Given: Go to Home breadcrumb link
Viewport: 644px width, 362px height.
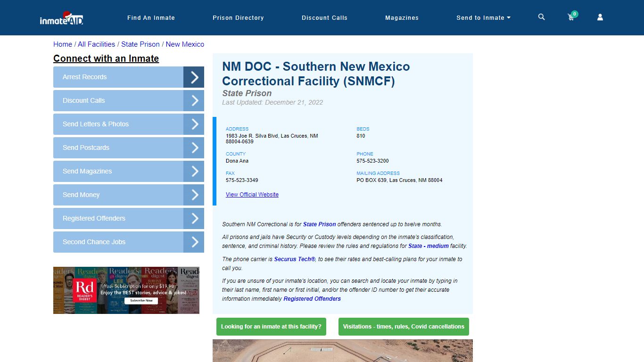Looking at the screenshot, I should (63, 44).
